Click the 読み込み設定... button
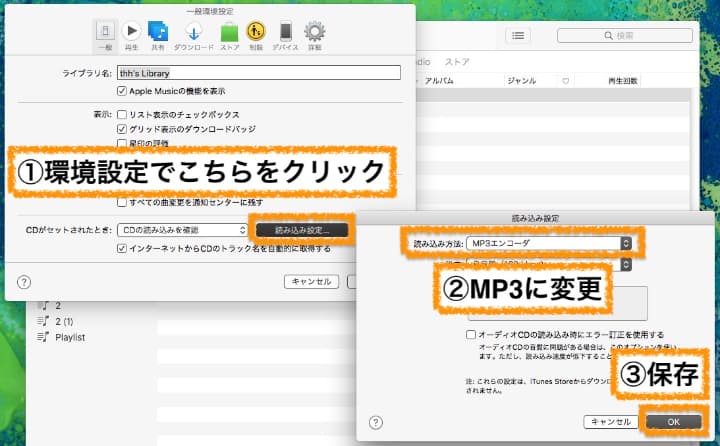720x446 pixels. (x=303, y=230)
